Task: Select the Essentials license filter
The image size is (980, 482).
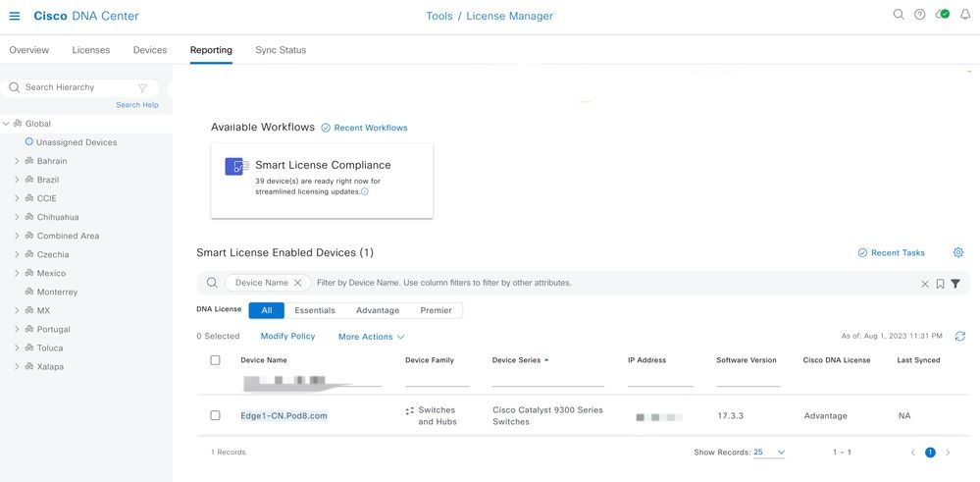Action: tap(314, 311)
